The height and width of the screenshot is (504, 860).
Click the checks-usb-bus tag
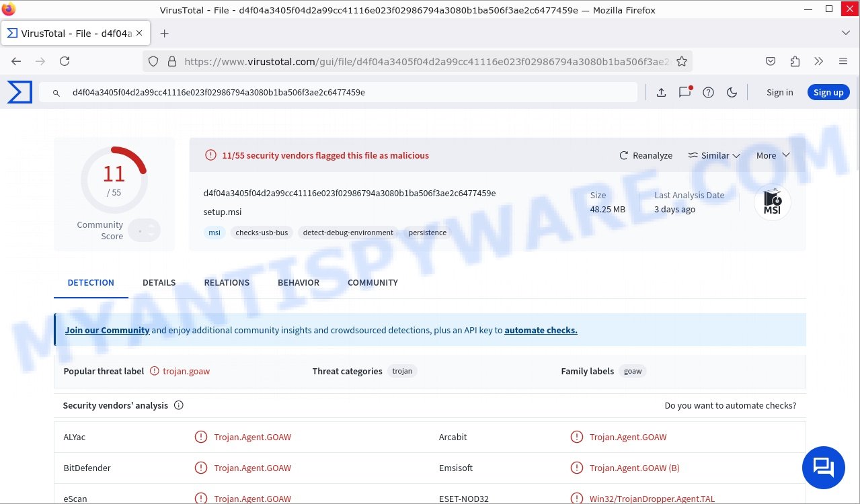point(262,233)
